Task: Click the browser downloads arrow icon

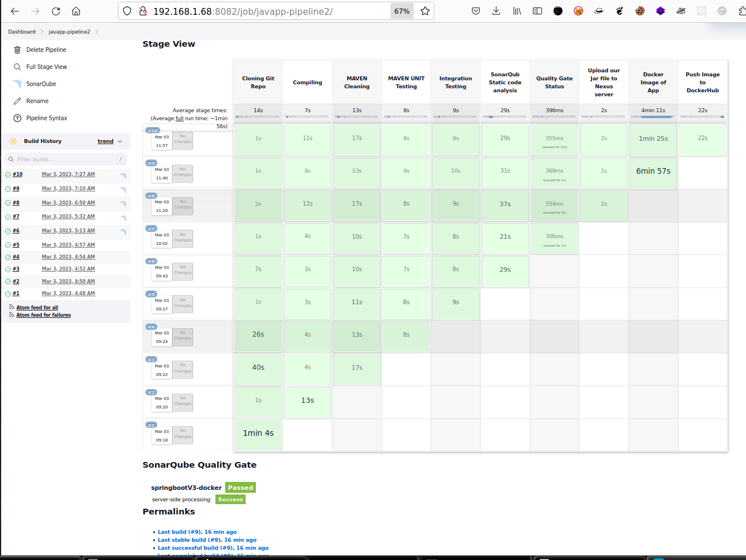Action: [496, 11]
